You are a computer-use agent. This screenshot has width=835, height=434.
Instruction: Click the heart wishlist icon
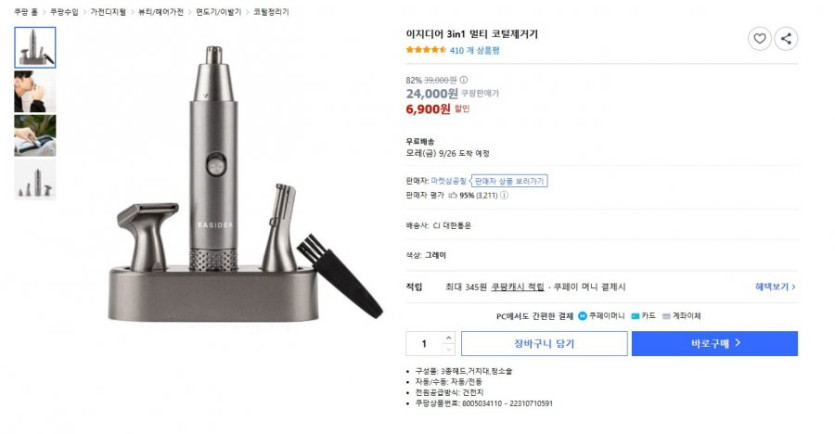click(759, 39)
